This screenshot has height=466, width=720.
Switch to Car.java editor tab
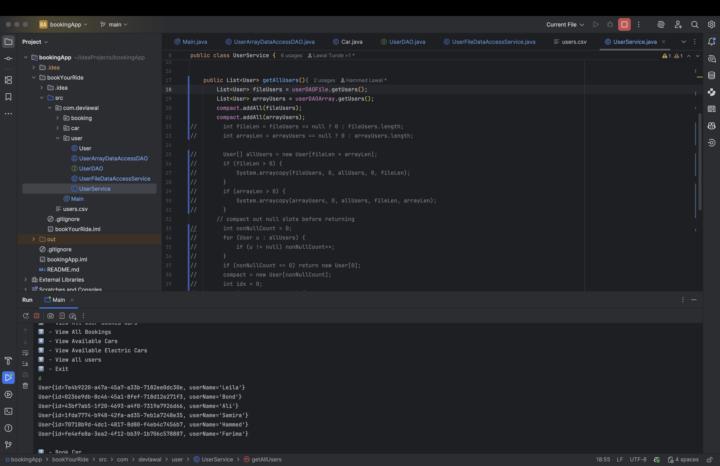point(348,42)
